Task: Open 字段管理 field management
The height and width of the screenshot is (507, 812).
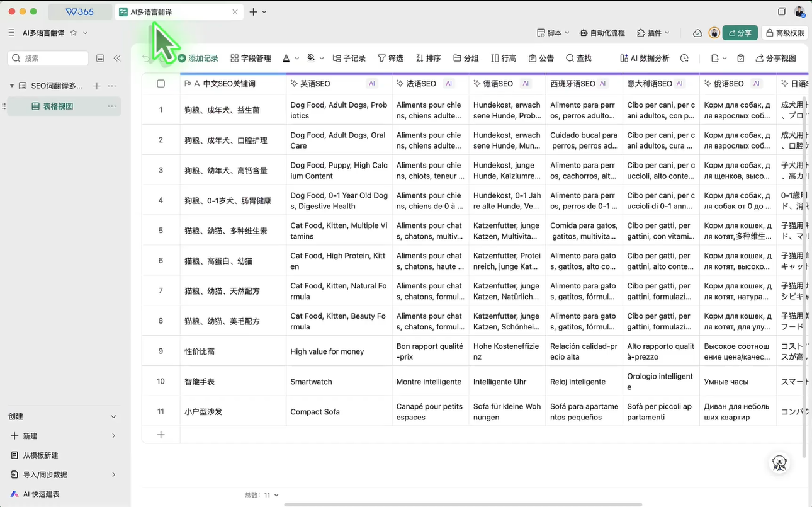Action: [x=251, y=58]
